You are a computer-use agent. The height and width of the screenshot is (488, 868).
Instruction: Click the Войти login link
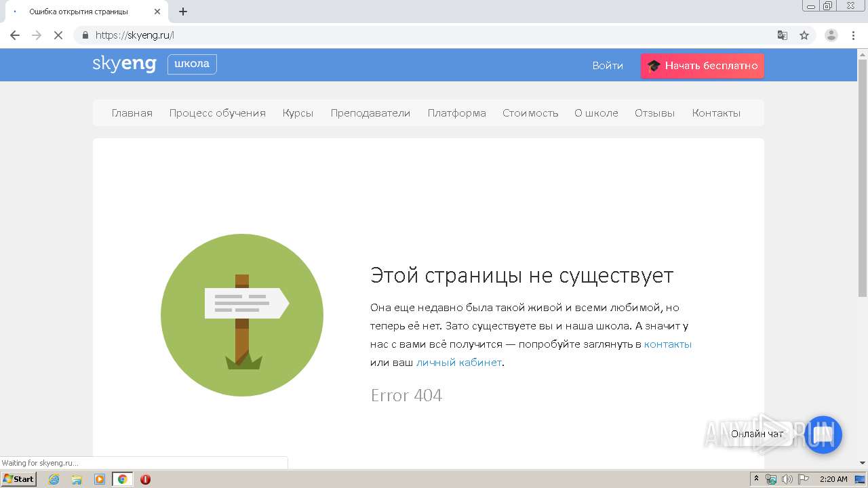tap(608, 66)
